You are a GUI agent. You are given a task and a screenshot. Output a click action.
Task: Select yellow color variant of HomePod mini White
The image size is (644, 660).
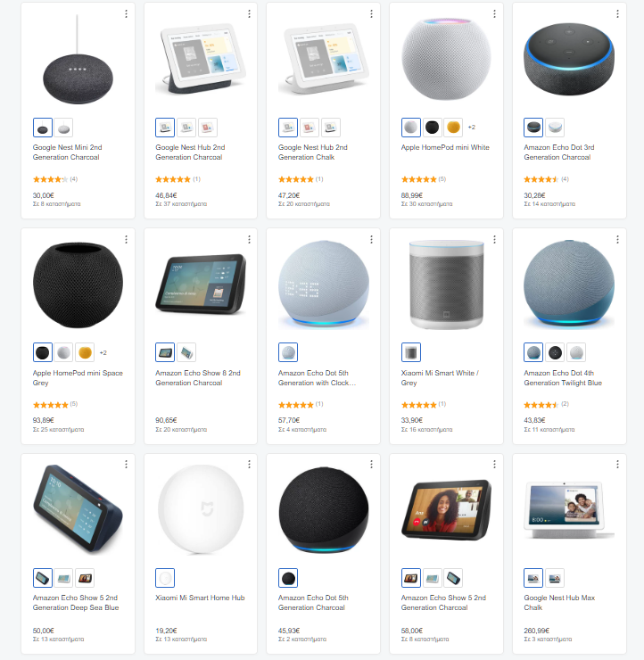click(453, 128)
